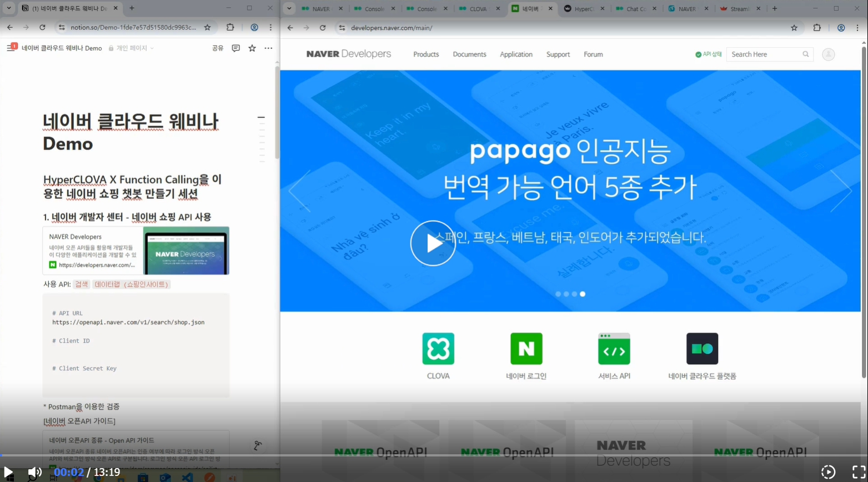
Task: Open the Forum menu
Action: tap(593, 54)
